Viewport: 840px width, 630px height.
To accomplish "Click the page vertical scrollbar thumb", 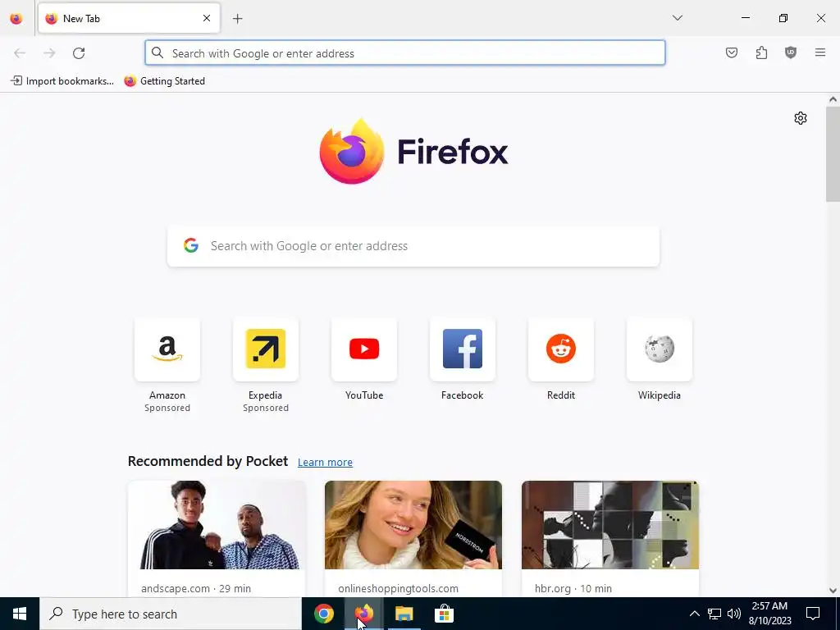I will (833, 153).
